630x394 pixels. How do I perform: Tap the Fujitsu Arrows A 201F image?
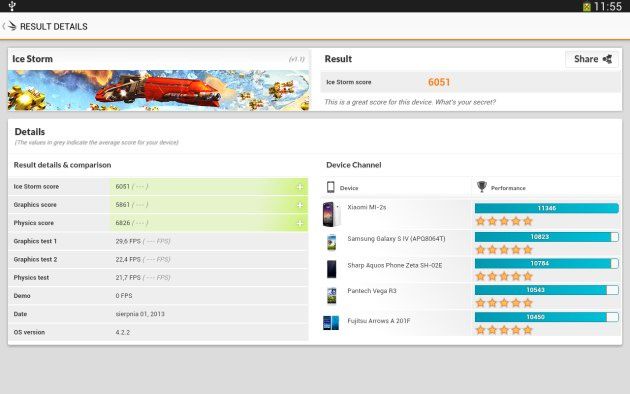[x=331, y=323]
